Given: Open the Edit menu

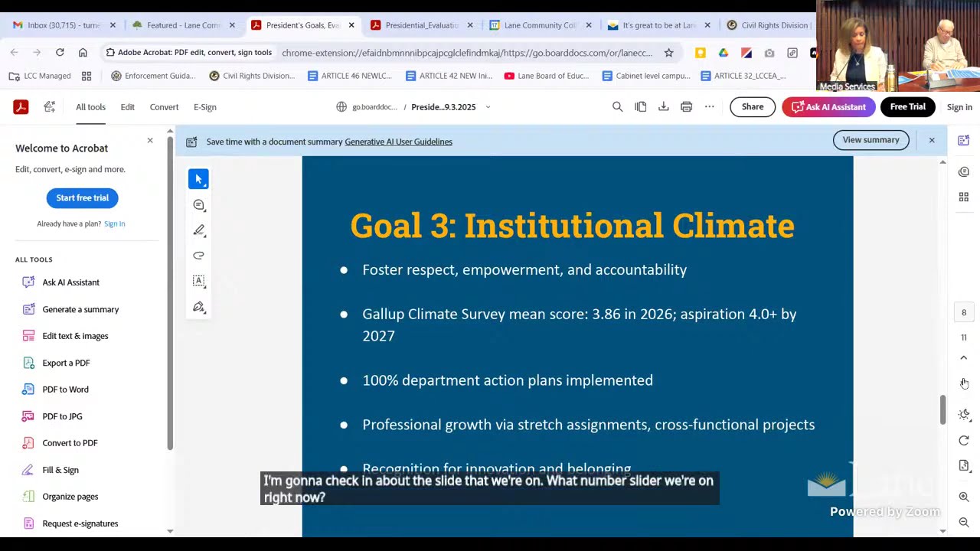Looking at the screenshot, I should pyautogui.click(x=128, y=107).
